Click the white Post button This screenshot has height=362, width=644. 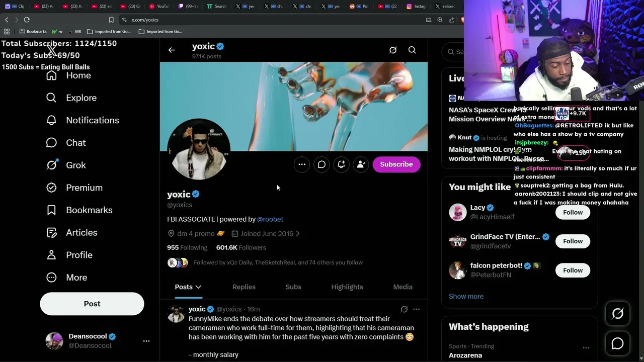(x=92, y=304)
